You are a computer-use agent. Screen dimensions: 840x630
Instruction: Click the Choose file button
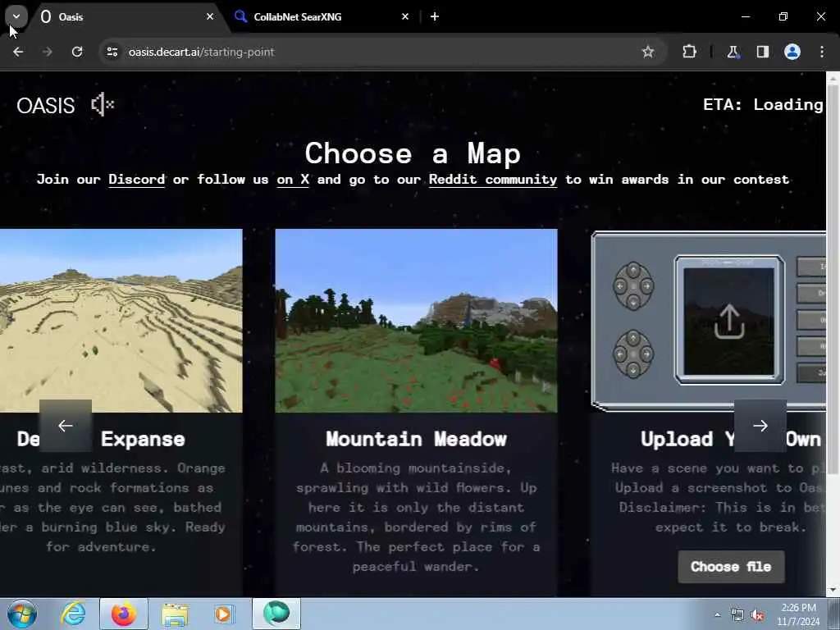(x=731, y=567)
